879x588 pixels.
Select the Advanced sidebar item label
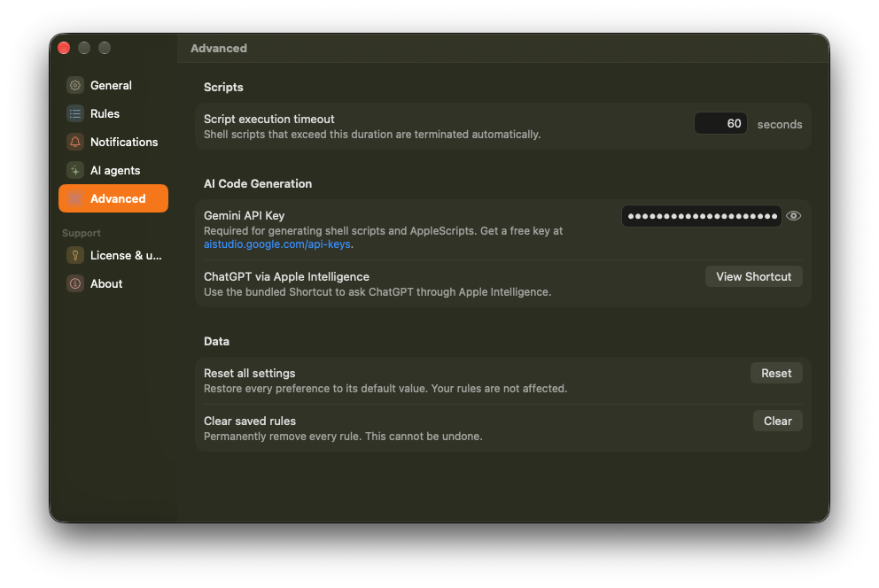(x=118, y=198)
